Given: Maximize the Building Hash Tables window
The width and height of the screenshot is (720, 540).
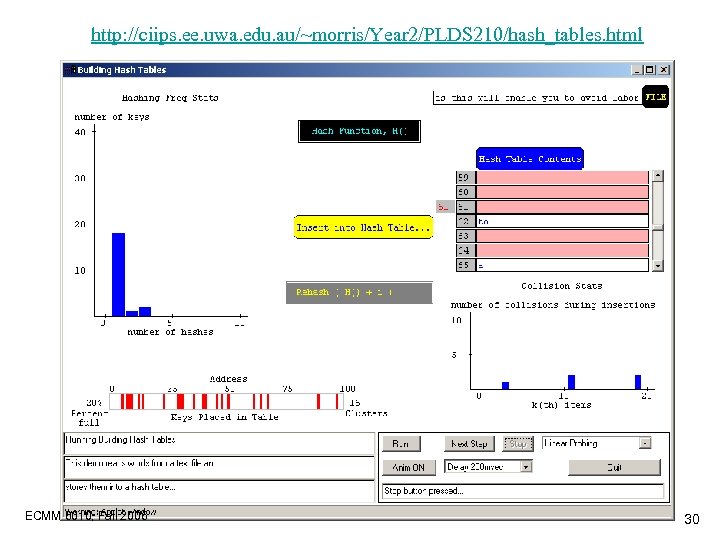Looking at the screenshot, I should tap(650, 70).
